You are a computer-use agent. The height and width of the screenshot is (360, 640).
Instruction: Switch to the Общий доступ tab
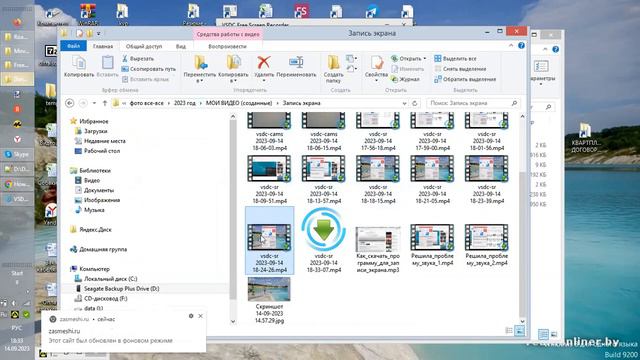coord(144,47)
